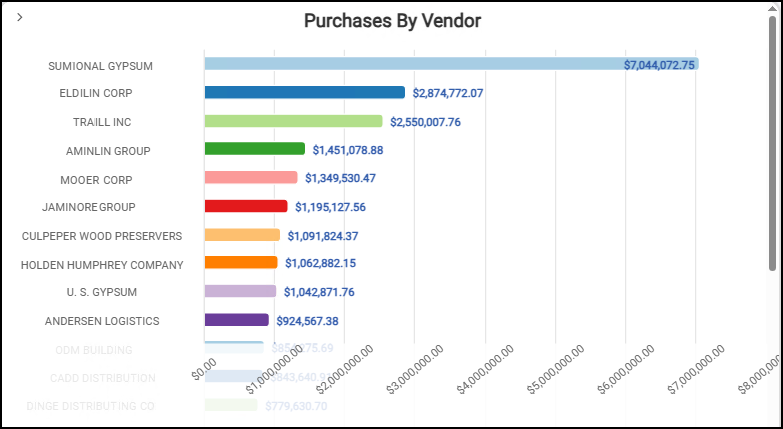Click the HOLDEN HUMPHREY COMPANY orange bar
The image size is (783, 429).
[x=241, y=262]
